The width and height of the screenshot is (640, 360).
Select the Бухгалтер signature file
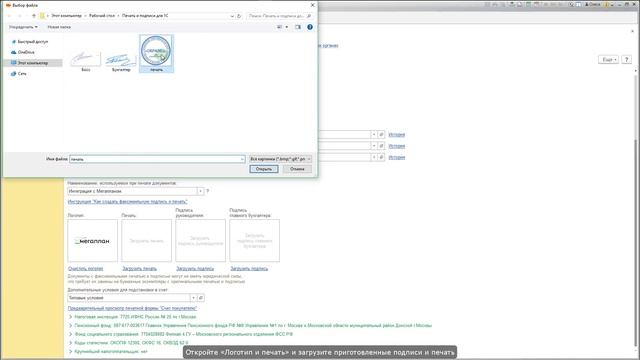point(121,61)
